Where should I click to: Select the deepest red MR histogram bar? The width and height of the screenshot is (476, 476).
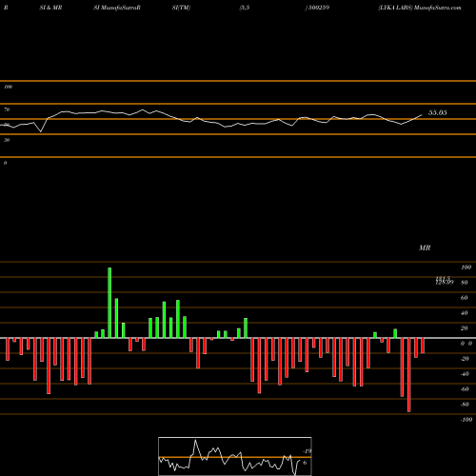pos(408,375)
